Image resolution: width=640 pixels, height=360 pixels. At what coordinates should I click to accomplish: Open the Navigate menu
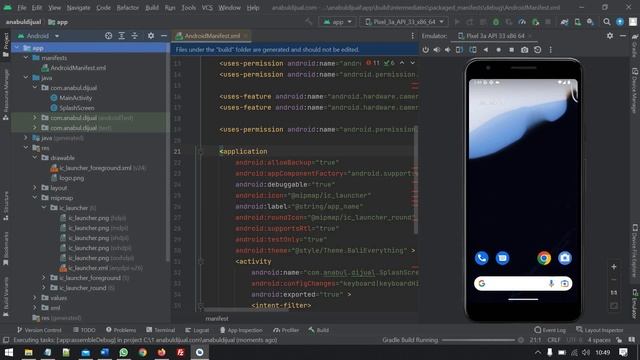78,8
